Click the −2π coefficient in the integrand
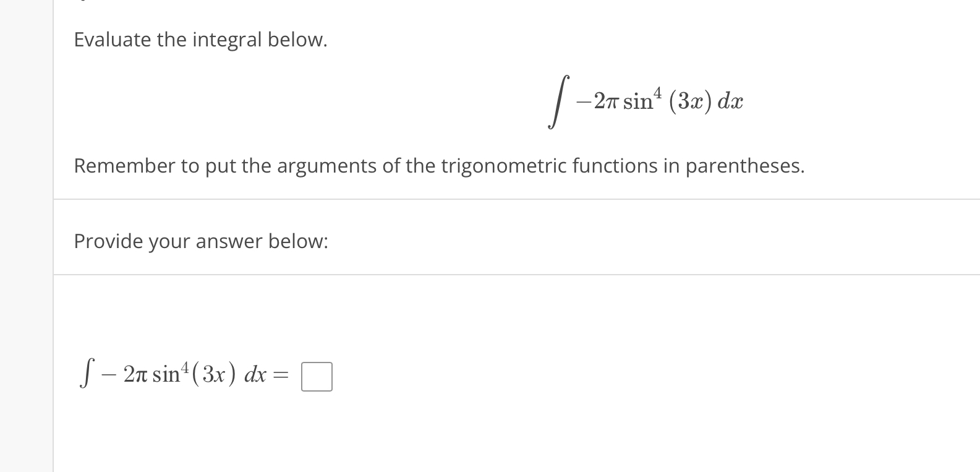980x472 pixels. click(597, 100)
